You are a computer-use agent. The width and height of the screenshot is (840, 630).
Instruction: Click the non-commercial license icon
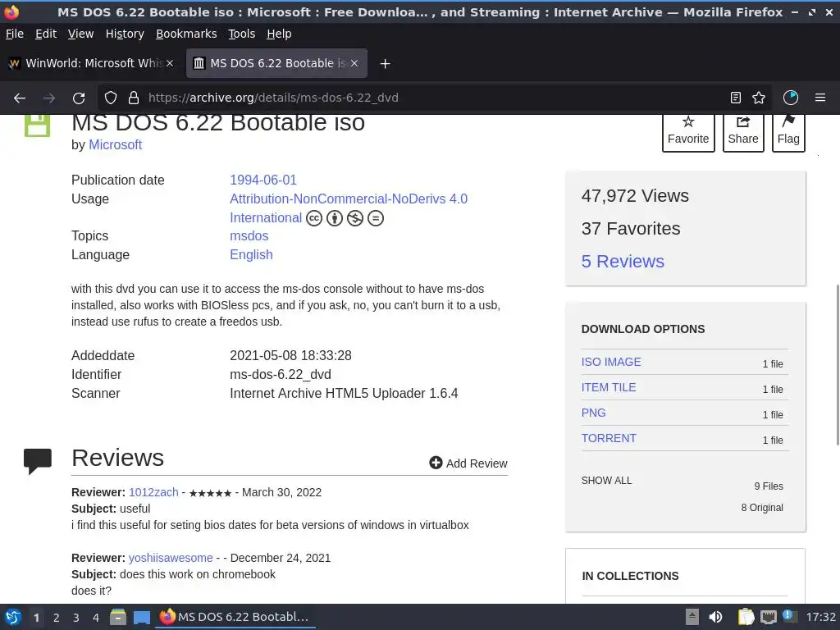(x=354, y=218)
